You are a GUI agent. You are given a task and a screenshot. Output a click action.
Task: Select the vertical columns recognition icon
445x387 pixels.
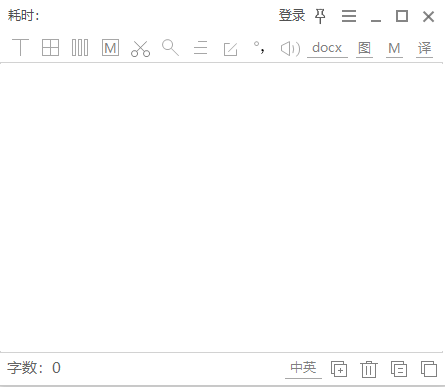click(x=80, y=48)
